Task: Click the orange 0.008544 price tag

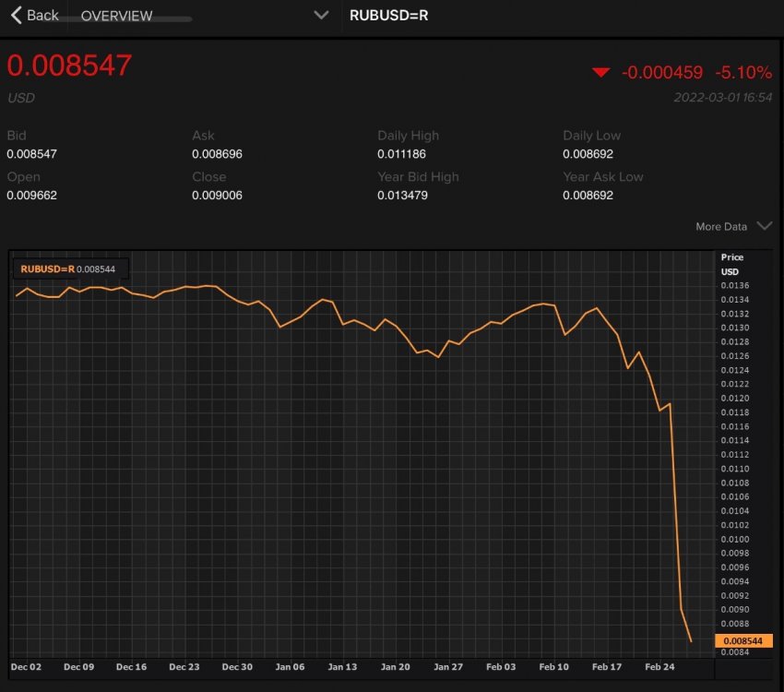Action: point(742,640)
